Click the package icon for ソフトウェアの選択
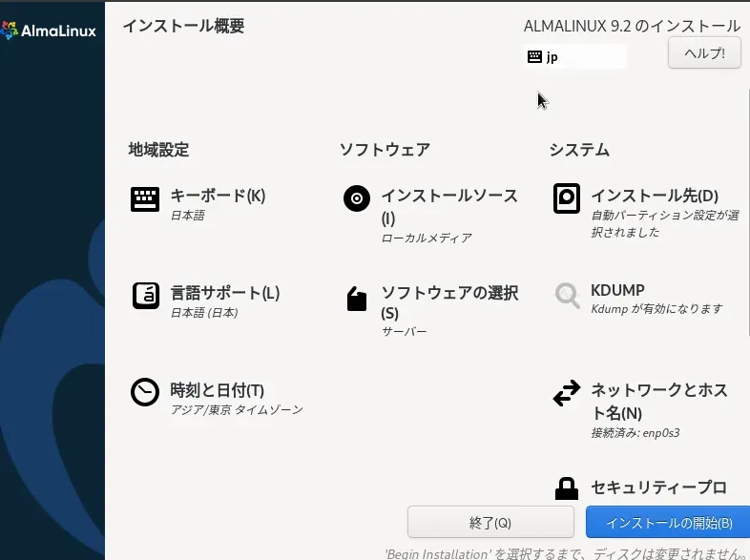Viewport: 750px width, 560px height. point(356,300)
